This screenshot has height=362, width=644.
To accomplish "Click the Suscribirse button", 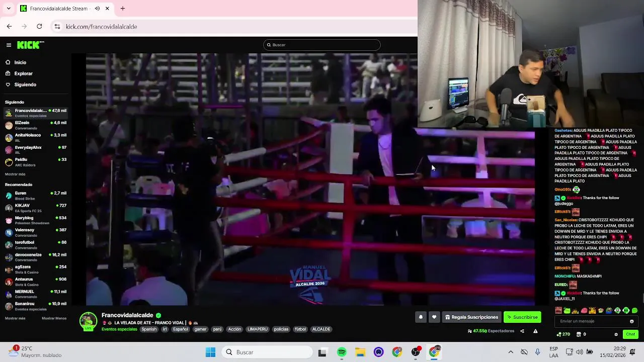I will pos(522,317).
